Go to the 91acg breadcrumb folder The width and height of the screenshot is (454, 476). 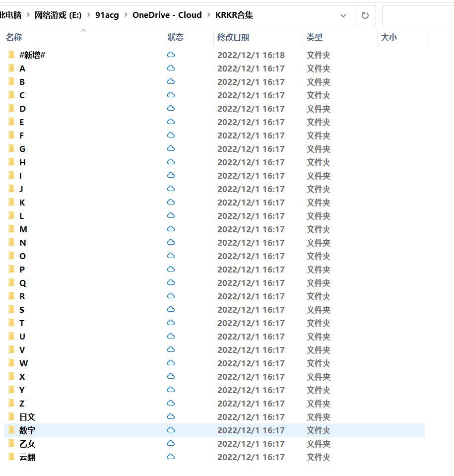pos(107,15)
